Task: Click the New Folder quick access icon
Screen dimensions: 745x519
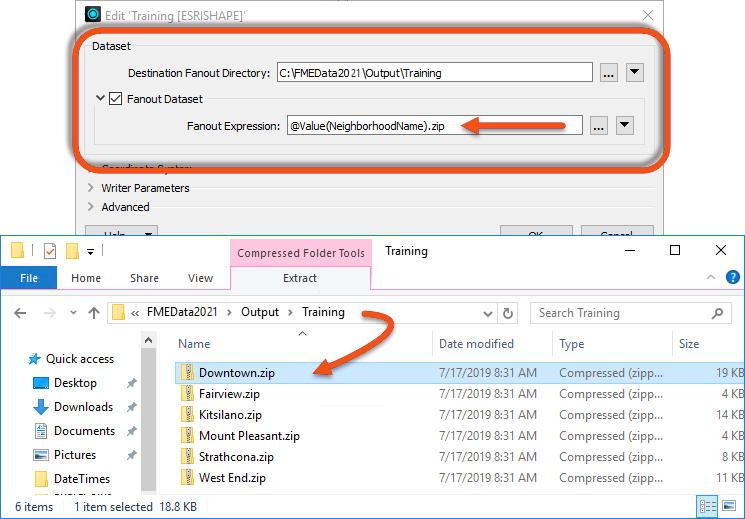Action: point(72,251)
